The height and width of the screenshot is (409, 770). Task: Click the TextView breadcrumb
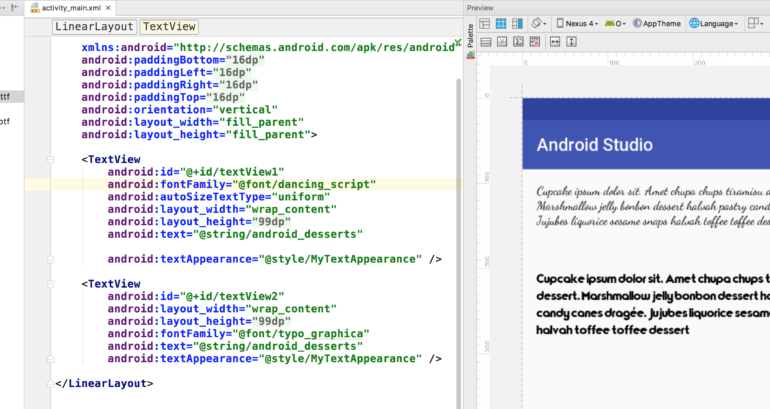tap(169, 27)
